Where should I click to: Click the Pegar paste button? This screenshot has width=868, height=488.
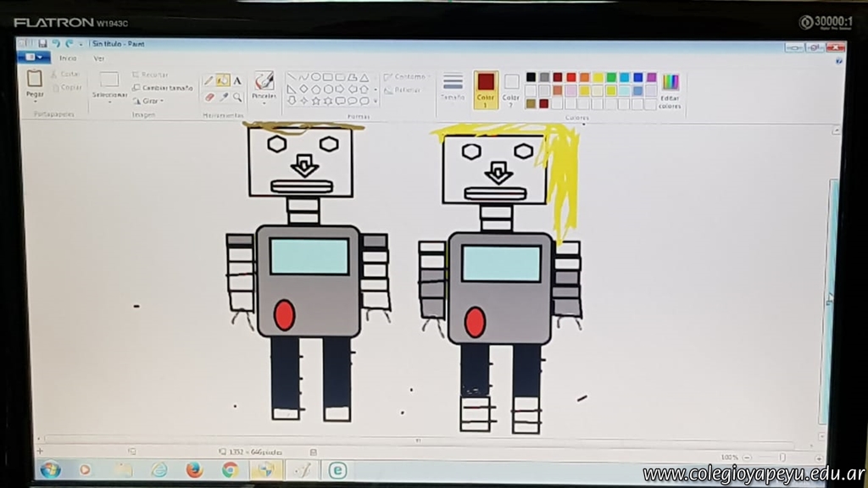pos(35,85)
